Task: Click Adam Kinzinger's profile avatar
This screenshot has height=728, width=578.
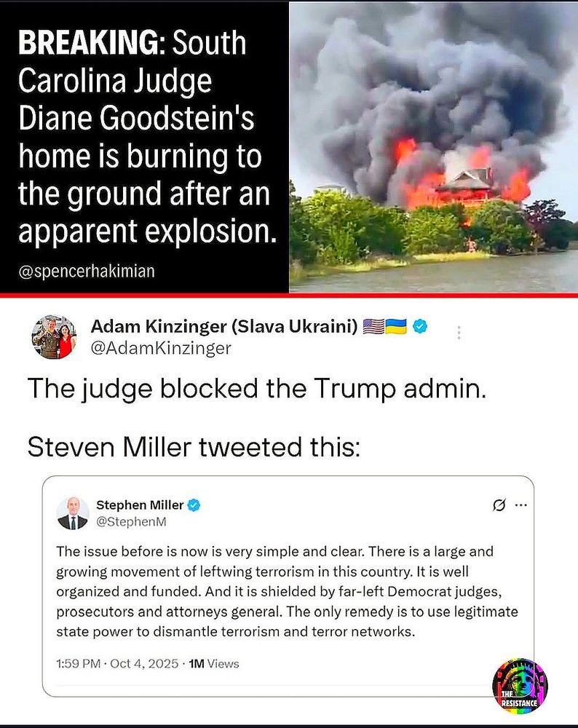Action: 55,337
